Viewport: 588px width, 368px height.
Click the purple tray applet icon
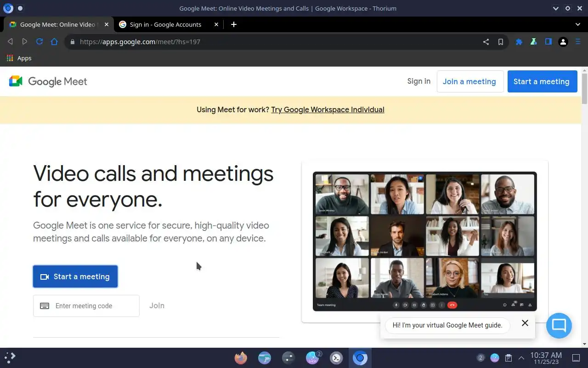(495, 357)
